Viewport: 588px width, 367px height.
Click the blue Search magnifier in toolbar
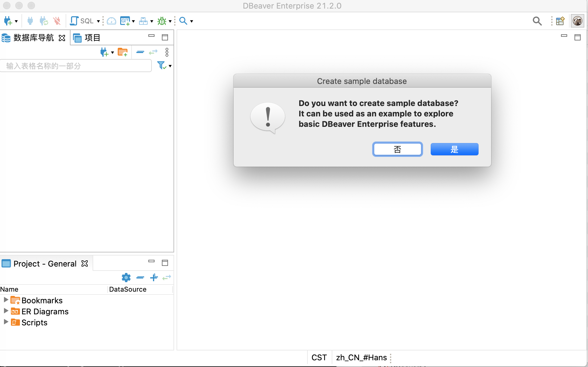183,21
